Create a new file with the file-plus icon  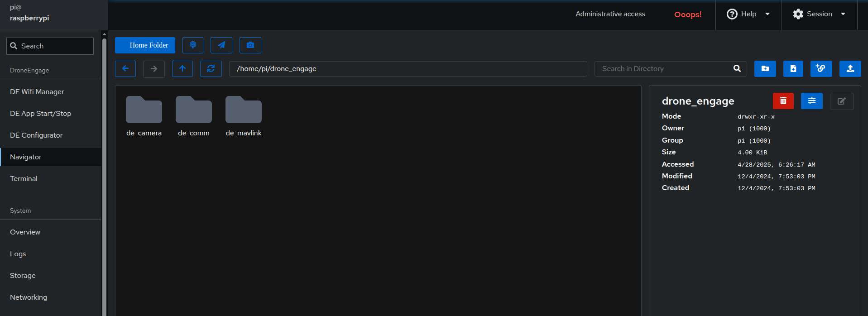[793, 69]
